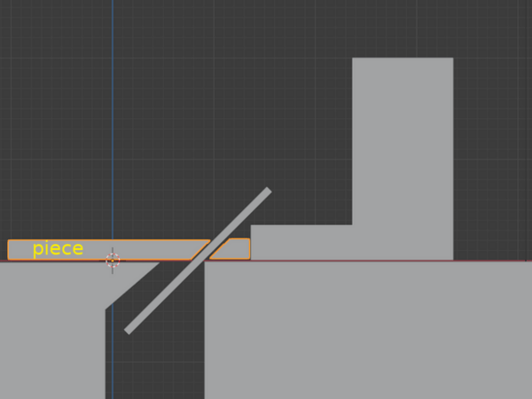Click the 3D cursor crosshair
The height and width of the screenshot is (399, 532).
click(x=113, y=260)
